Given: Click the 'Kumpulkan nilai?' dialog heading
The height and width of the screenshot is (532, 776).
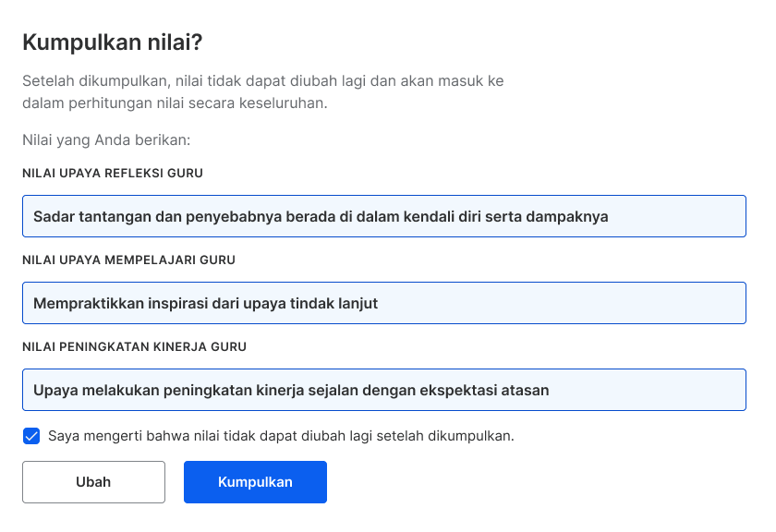Looking at the screenshot, I should [x=113, y=42].
